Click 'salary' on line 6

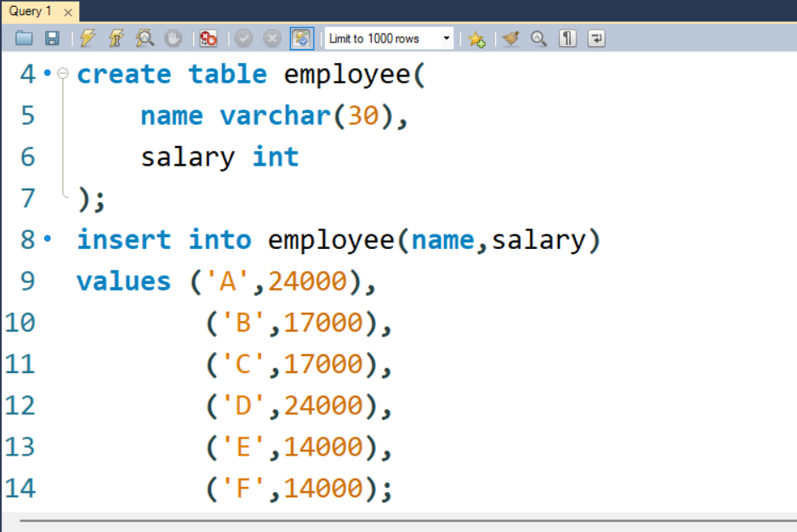tap(188, 158)
